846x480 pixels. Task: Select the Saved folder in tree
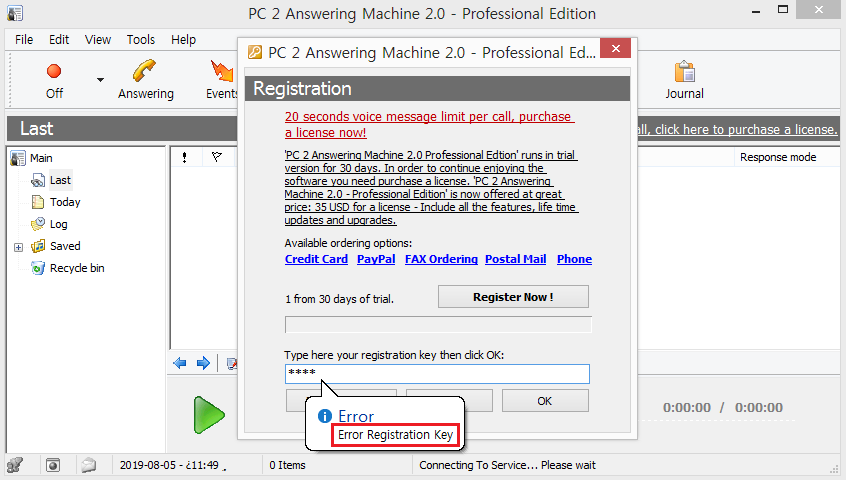65,246
